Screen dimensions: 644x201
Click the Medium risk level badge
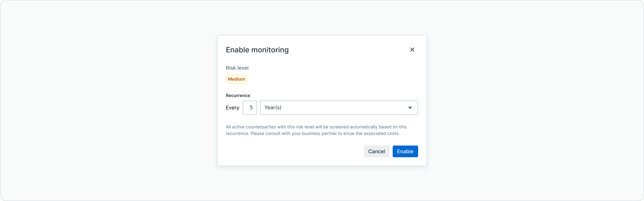tap(236, 79)
